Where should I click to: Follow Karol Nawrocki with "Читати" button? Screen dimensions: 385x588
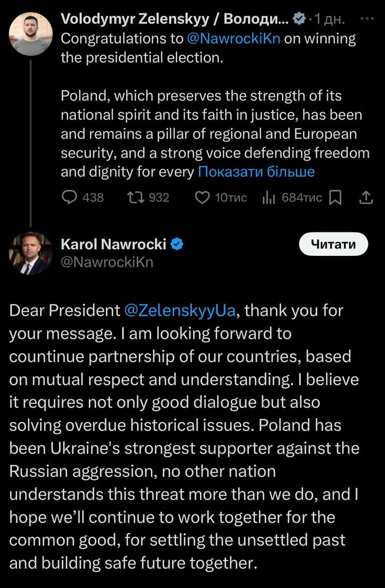point(333,245)
